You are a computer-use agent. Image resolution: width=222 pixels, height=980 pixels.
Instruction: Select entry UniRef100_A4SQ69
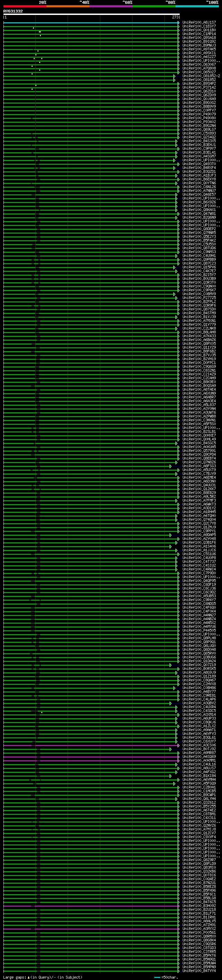(x=199, y=757)
